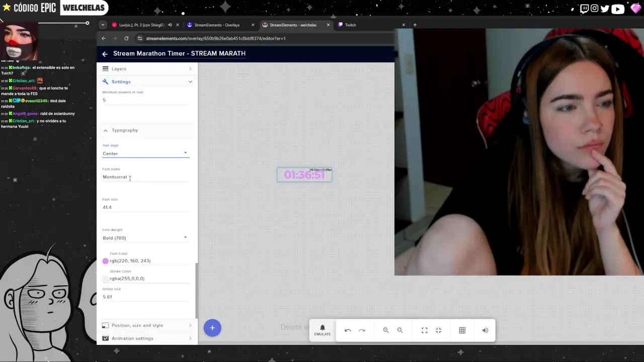644x362 pixels.
Task: Click the WELCHELAS banner label
Action: [x=84, y=8]
